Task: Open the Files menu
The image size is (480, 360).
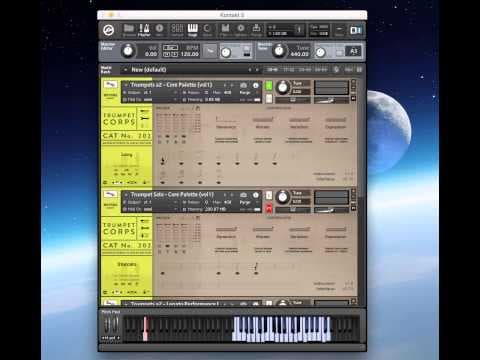Action: click(225, 30)
